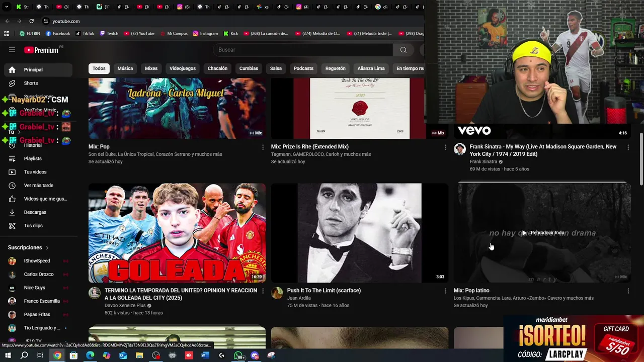Image resolution: width=644 pixels, height=362 pixels.
Task: Open the Kick bookmark
Action: click(x=231, y=34)
